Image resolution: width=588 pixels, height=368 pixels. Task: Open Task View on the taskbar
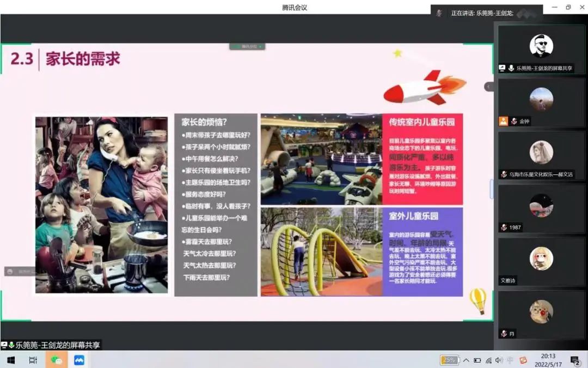click(x=33, y=360)
